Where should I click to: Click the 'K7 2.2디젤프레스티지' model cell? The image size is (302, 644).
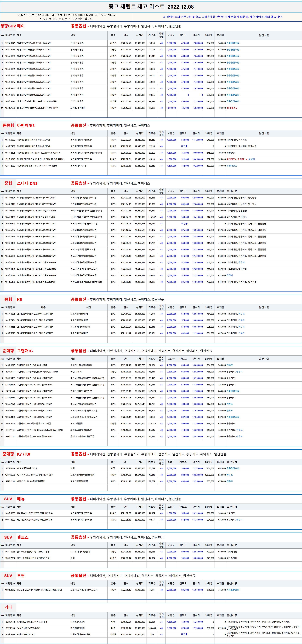point(27,468)
